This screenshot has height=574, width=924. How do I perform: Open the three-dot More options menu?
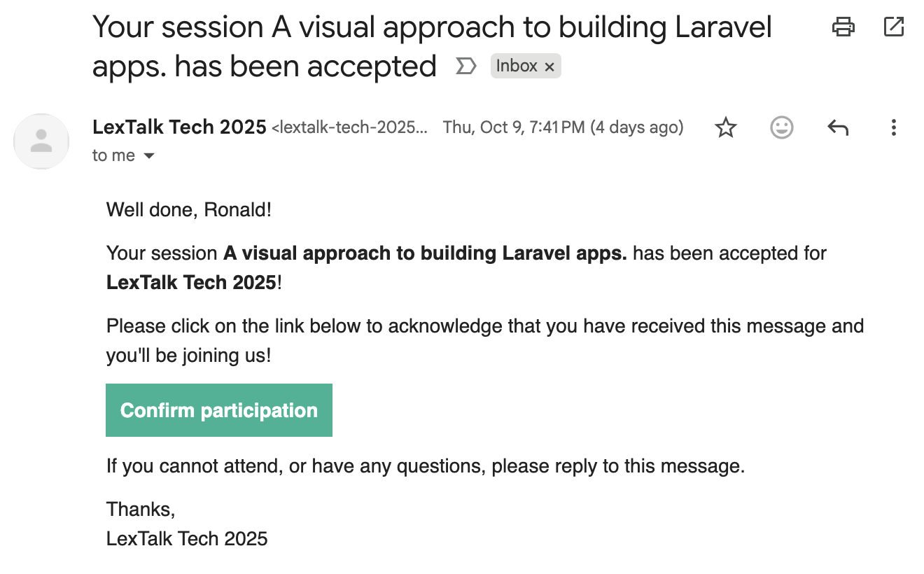point(893,127)
